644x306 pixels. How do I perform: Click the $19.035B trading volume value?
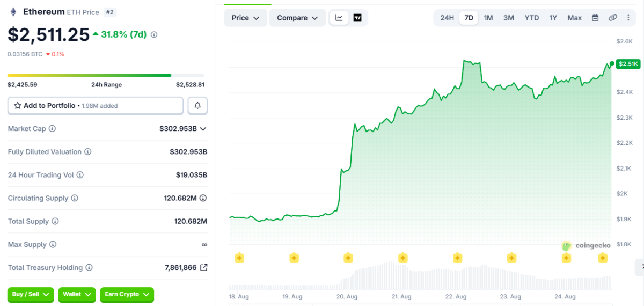pos(192,175)
